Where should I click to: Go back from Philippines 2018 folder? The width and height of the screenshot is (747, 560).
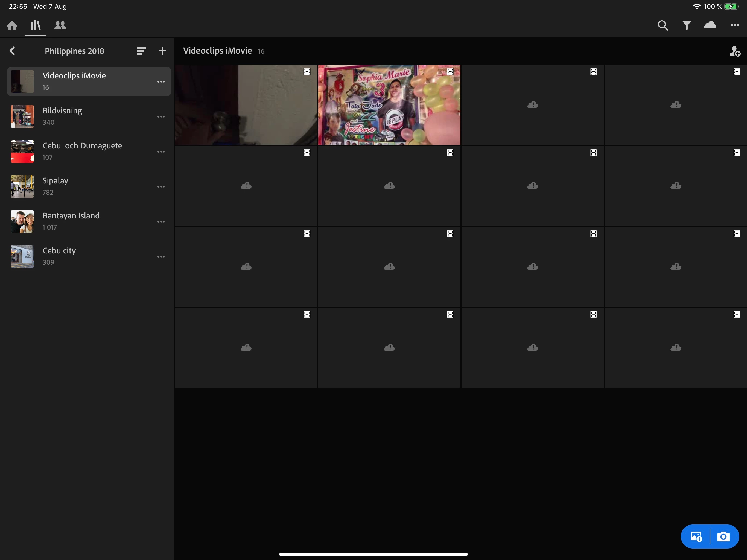(x=13, y=51)
